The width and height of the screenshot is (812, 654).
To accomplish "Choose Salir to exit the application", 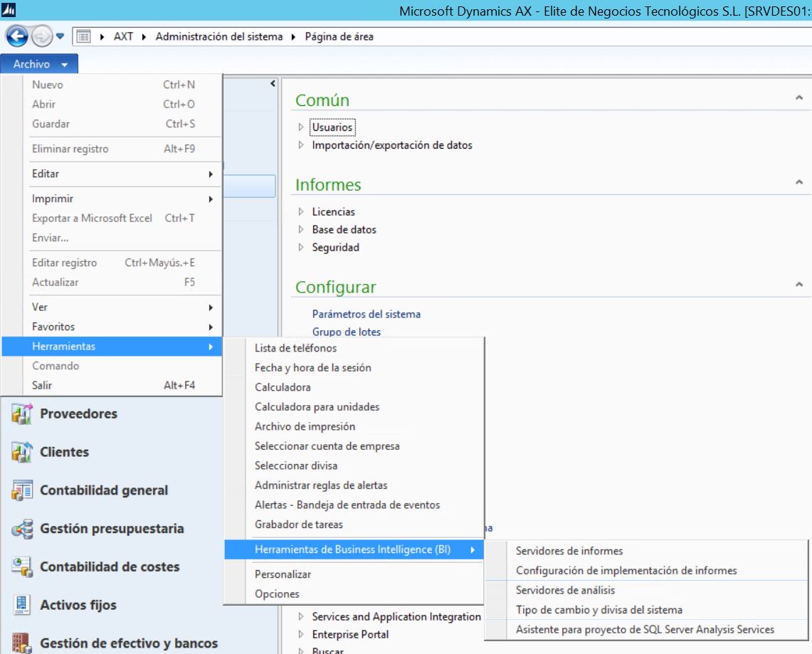I will coord(112,385).
